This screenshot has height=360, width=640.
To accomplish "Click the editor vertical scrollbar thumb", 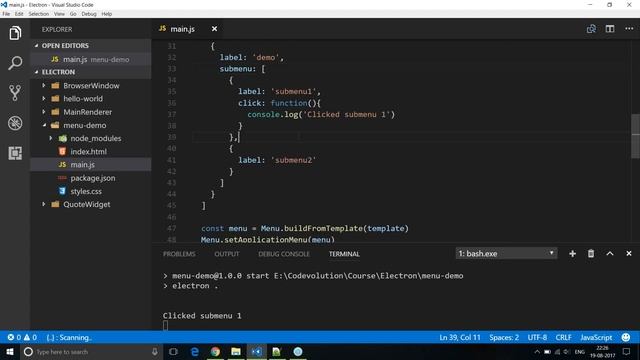I will point(636,136).
